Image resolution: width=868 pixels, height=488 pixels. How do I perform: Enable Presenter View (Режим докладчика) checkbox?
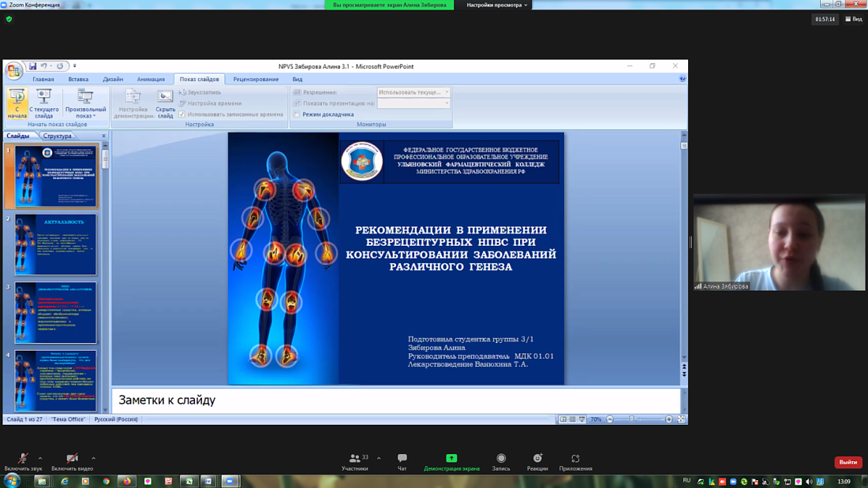click(297, 114)
